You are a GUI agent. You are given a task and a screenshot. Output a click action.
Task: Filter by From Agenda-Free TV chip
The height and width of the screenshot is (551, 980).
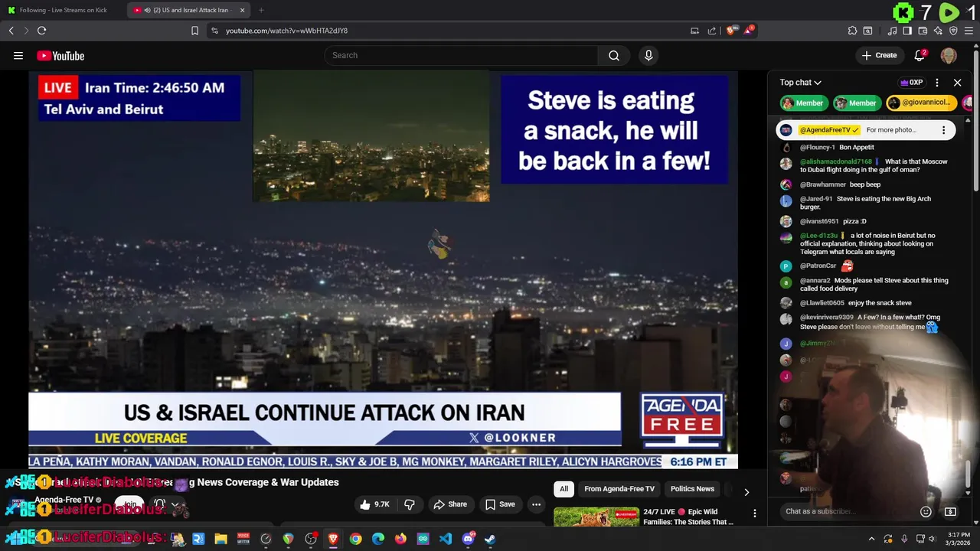619,489
